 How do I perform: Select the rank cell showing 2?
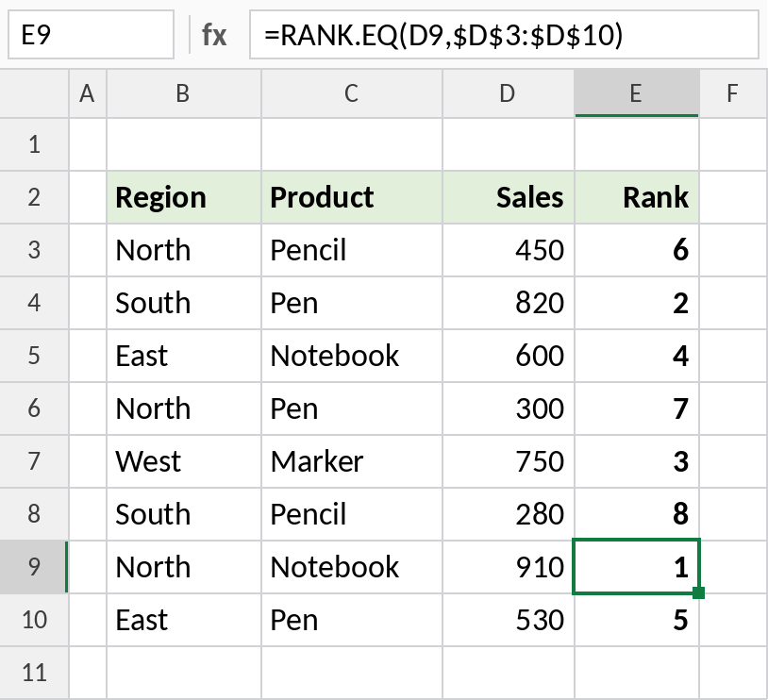[637, 303]
